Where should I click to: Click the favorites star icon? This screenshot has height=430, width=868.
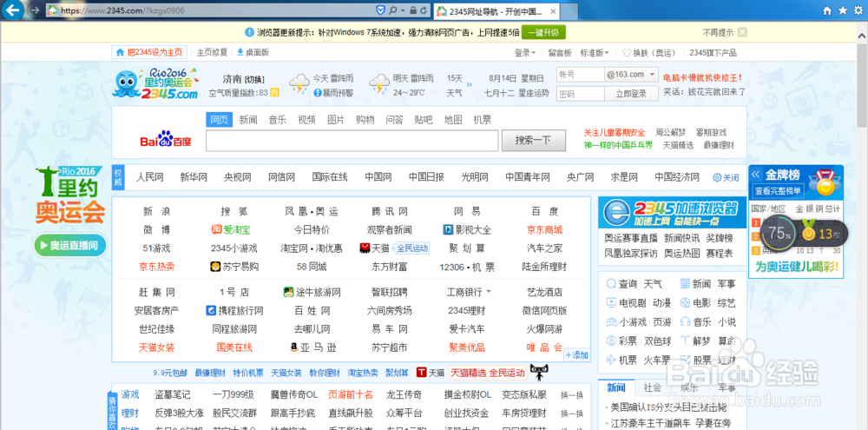843,10
